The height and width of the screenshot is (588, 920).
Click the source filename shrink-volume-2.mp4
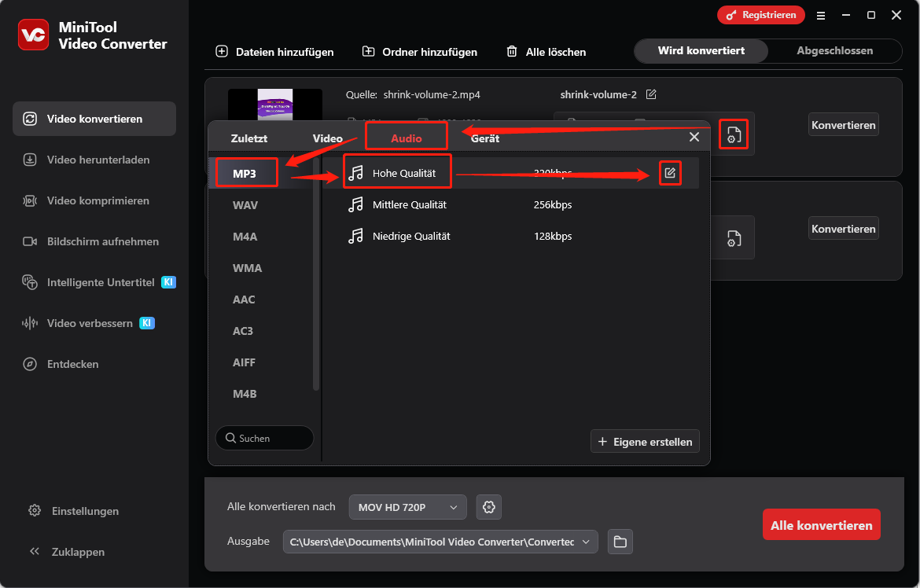point(432,94)
